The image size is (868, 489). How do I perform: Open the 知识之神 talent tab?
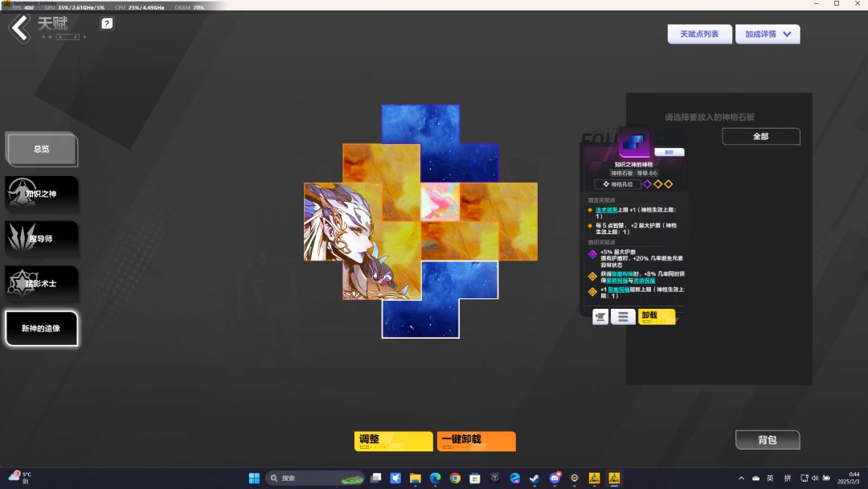pyautogui.click(x=42, y=194)
